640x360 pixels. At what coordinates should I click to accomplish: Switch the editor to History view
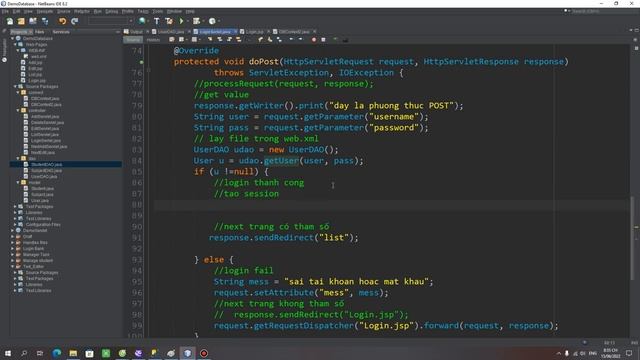click(x=153, y=40)
